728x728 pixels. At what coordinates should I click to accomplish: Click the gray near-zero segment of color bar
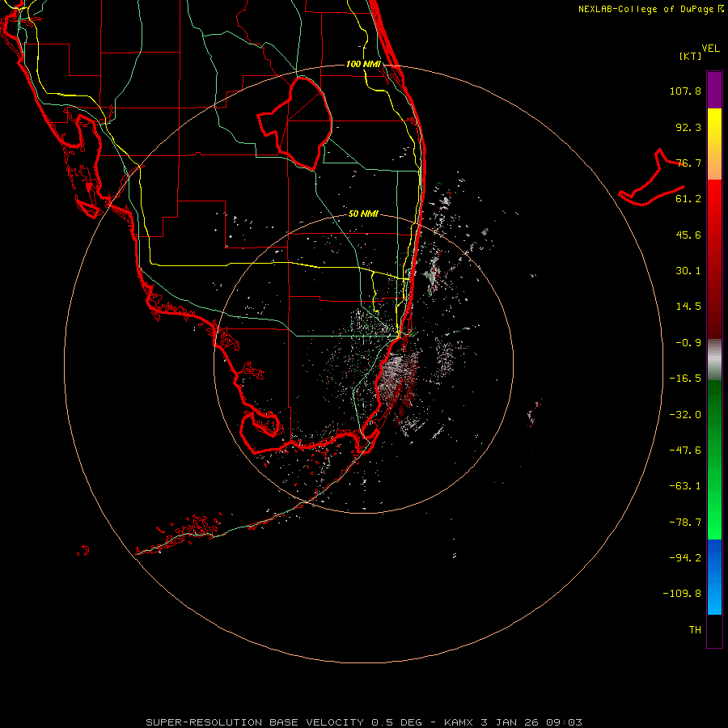[x=714, y=359]
